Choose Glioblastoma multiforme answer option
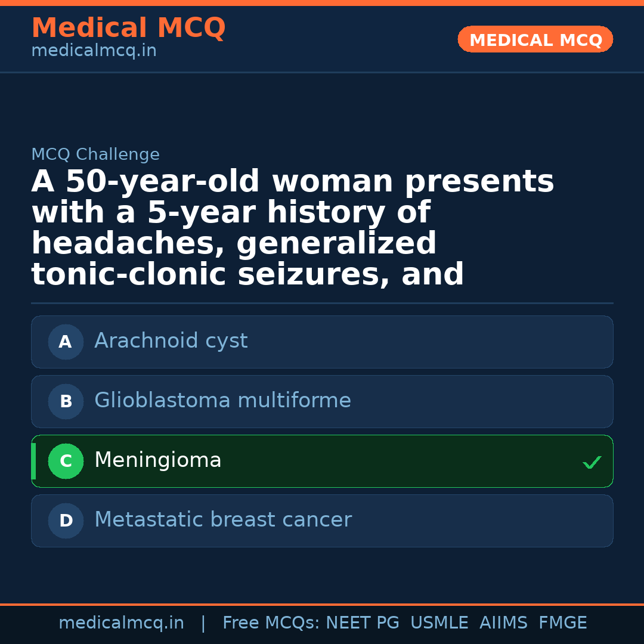Image resolution: width=644 pixels, height=644 pixels. coord(222,401)
